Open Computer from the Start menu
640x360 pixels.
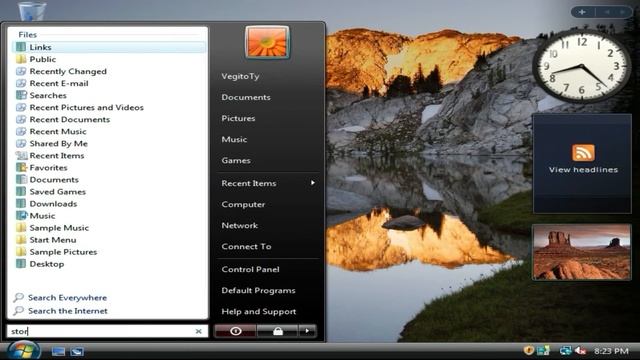pyautogui.click(x=243, y=204)
